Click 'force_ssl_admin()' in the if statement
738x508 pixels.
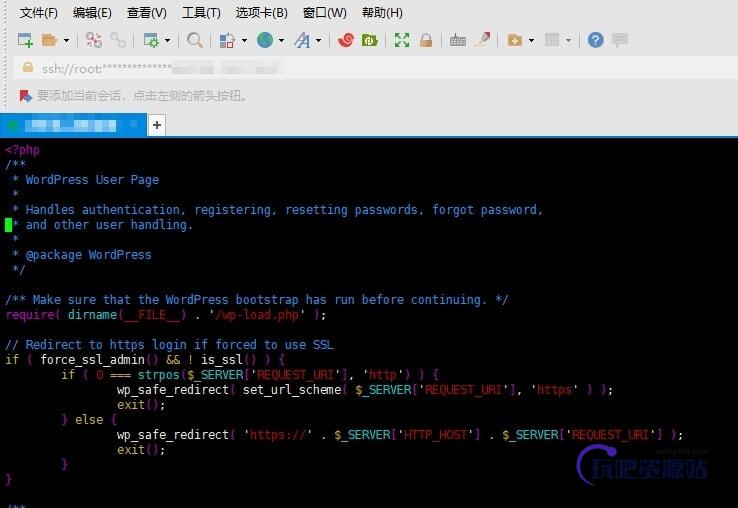tap(99, 360)
